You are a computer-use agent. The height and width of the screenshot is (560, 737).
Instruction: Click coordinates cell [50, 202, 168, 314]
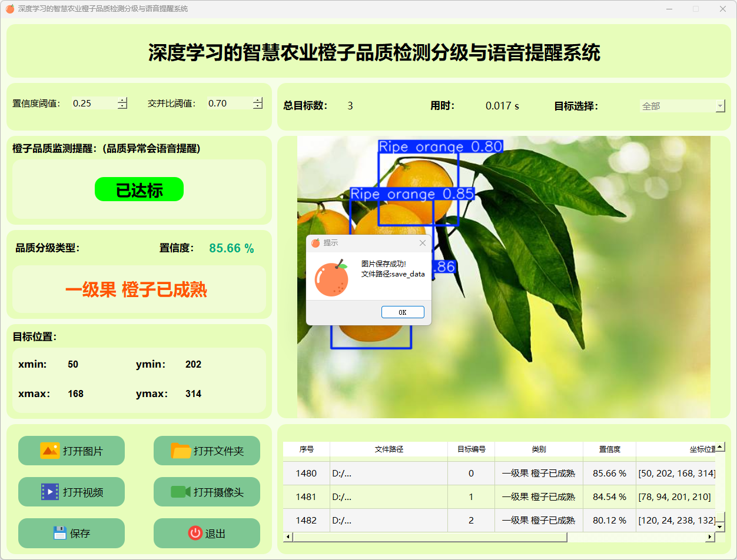tap(676, 473)
